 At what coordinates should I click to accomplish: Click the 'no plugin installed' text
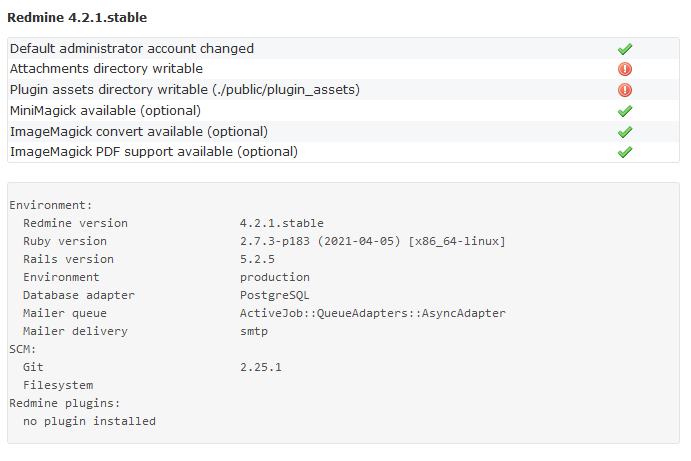coord(89,421)
